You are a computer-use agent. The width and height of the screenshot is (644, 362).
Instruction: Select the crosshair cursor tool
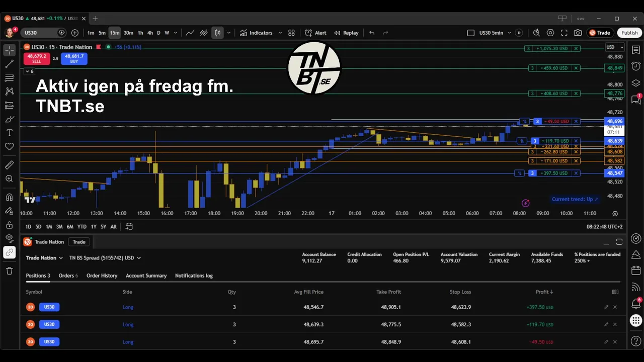(x=9, y=50)
